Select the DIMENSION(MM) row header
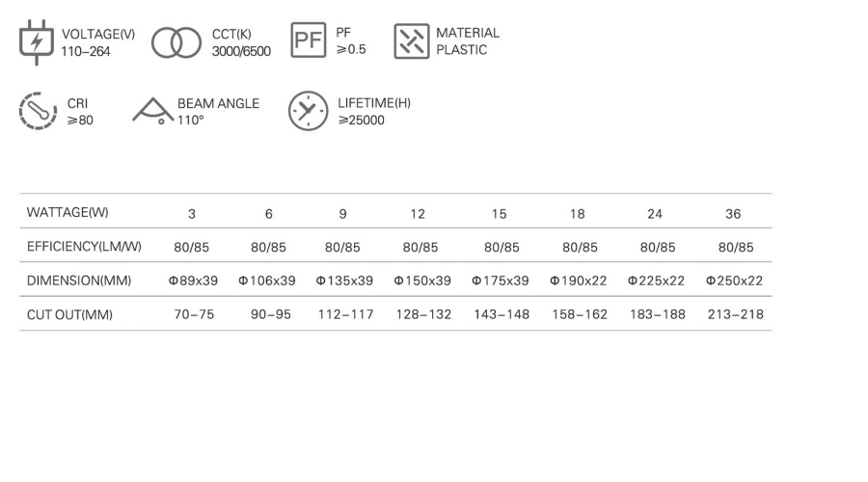This screenshot has width=868, height=482. point(78,281)
